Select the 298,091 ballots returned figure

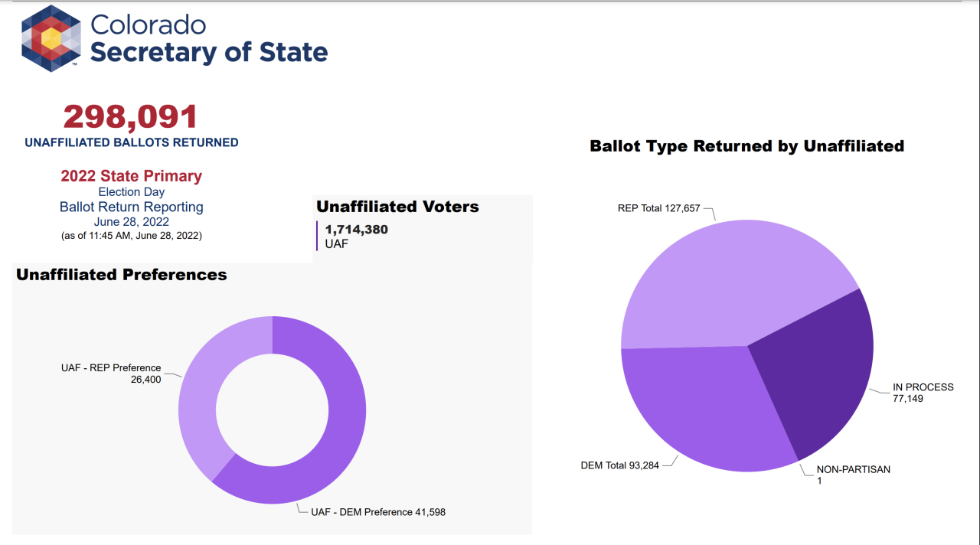point(131,117)
